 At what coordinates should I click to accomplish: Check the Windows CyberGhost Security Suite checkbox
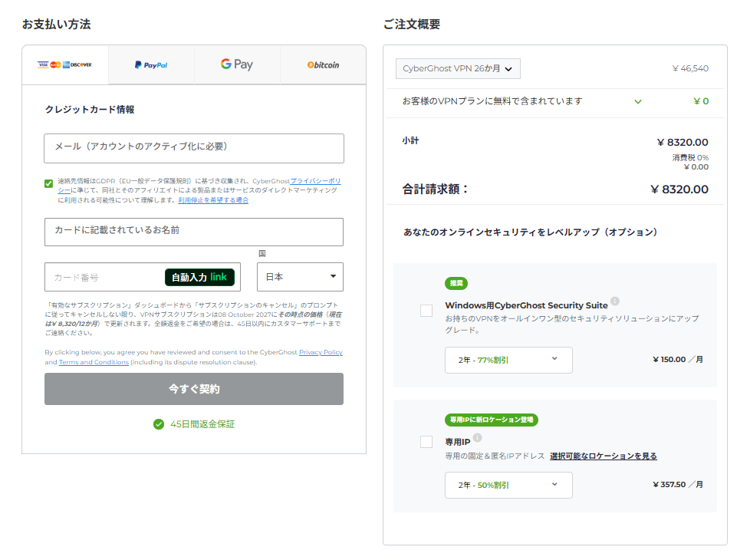[x=426, y=311]
